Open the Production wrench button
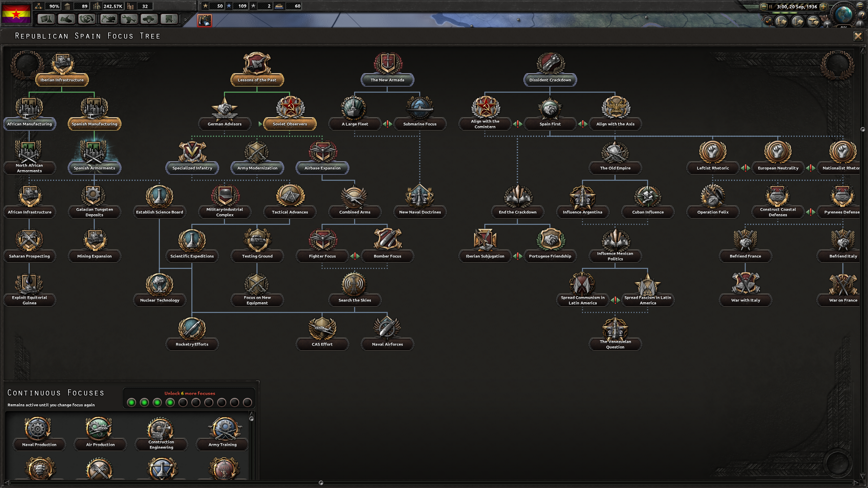Image resolution: width=868 pixels, height=488 pixels. (129, 19)
